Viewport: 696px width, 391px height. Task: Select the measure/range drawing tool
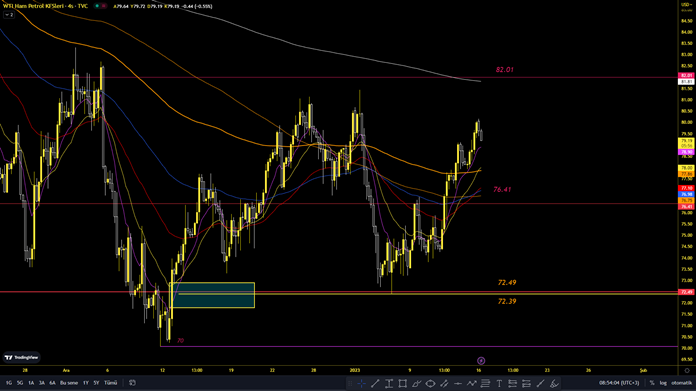click(389, 383)
